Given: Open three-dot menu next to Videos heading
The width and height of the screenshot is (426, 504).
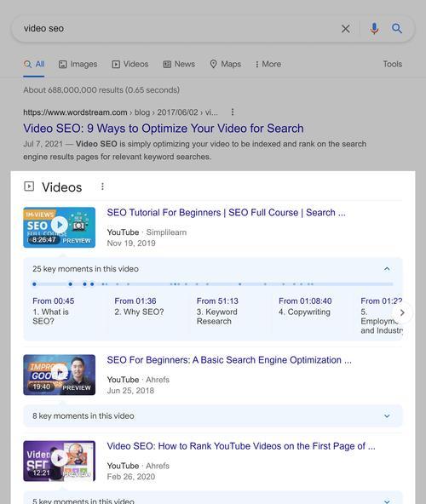Looking at the screenshot, I should pos(102,186).
